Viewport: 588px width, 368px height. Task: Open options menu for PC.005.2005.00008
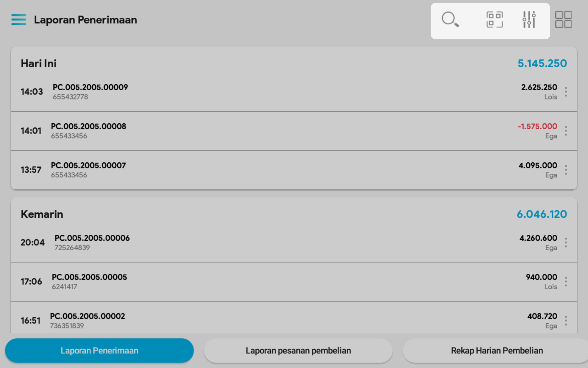pyautogui.click(x=566, y=131)
